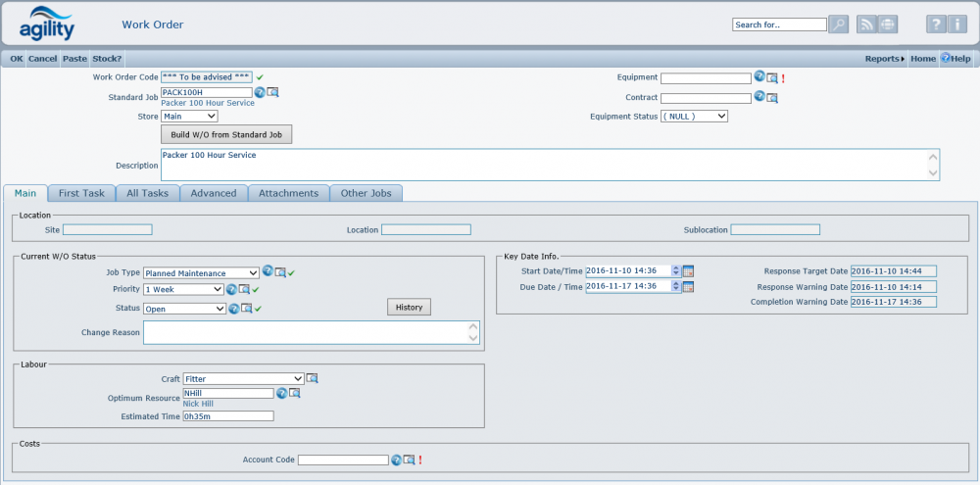Click into the Change Reason text box
This screenshot has width=980, height=485.
tap(306, 333)
